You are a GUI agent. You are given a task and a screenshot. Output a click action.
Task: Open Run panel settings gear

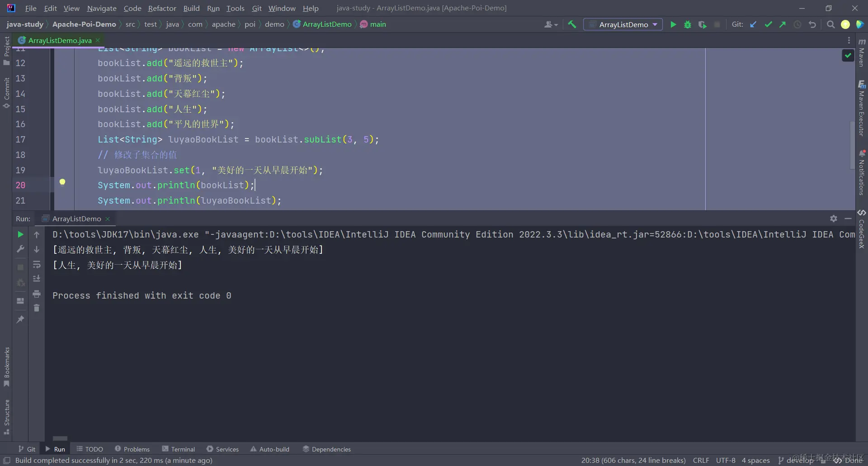coord(834,219)
